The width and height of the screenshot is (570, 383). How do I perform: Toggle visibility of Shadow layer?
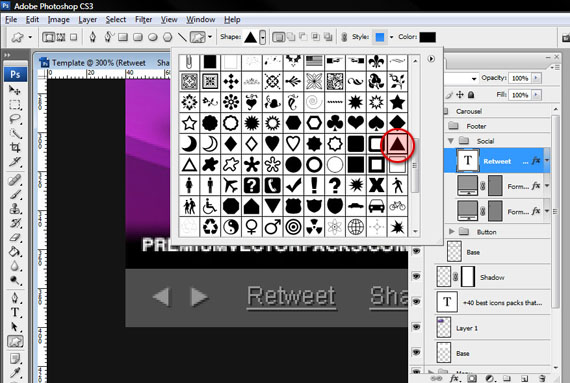417,277
